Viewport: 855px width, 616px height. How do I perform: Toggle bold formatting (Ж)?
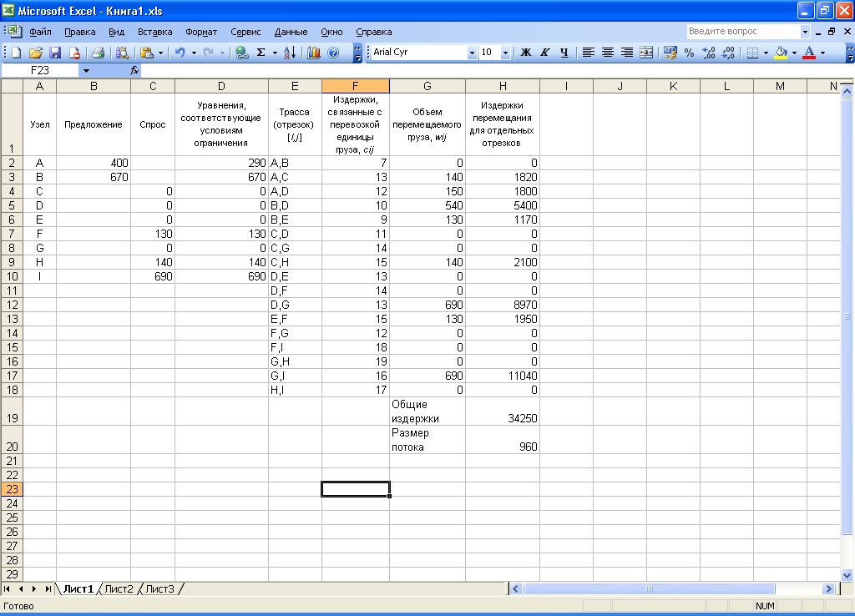coord(526,52)
